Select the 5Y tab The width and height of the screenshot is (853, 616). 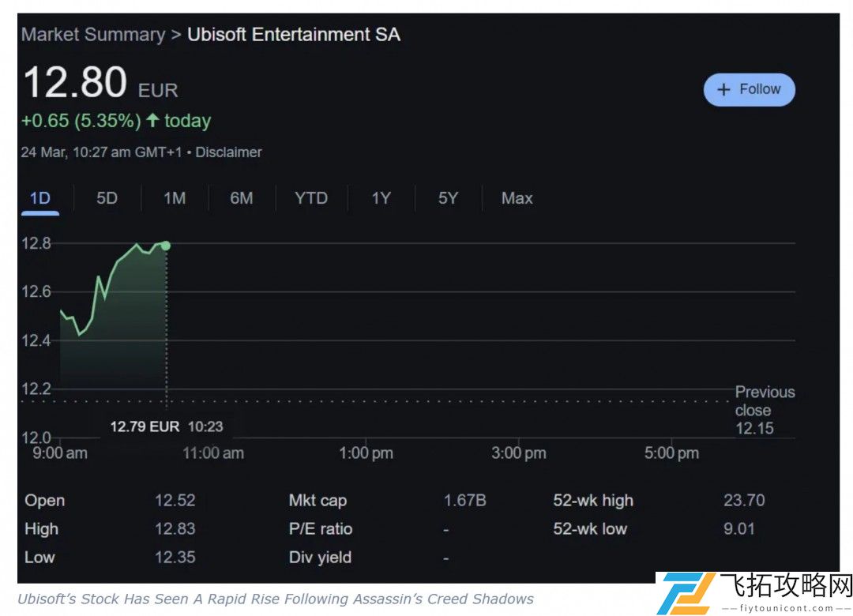click(449, 198)
